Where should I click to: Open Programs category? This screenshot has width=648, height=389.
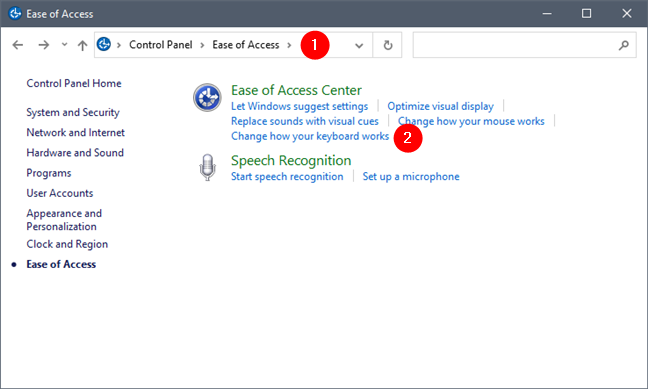click(49, 173)
